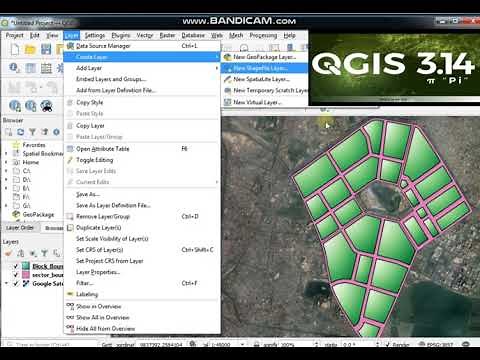Click New GeoPackage Layer icon in submenu

pyautogui.click(x=228, y=57)
